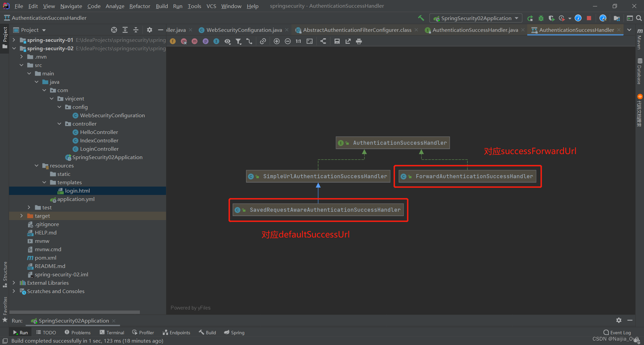Open the VCS menu

211,6
